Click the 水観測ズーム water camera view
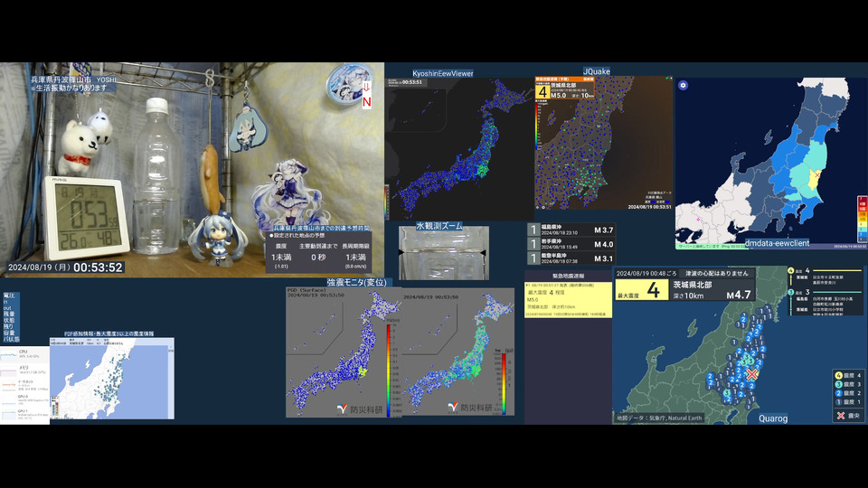The height and width of the screenshot is (488, 868). coord(444,253)
